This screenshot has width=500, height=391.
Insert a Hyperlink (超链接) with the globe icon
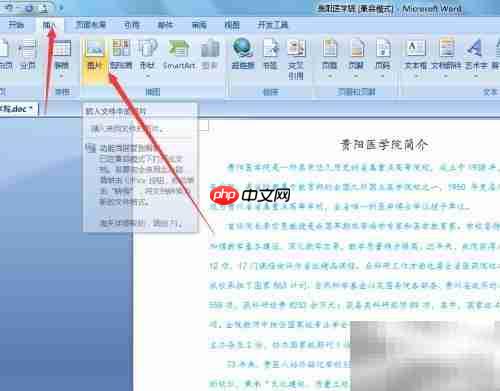pos(243,54)
